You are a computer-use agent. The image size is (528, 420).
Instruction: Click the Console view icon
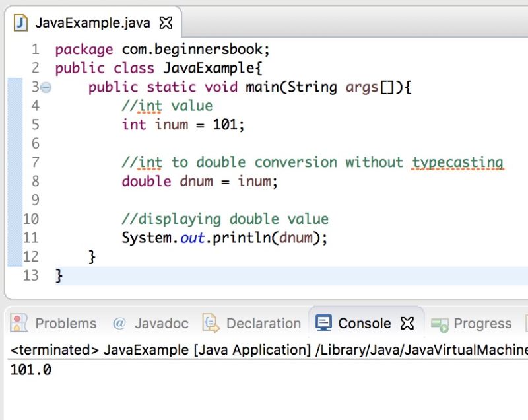(323, 323)
